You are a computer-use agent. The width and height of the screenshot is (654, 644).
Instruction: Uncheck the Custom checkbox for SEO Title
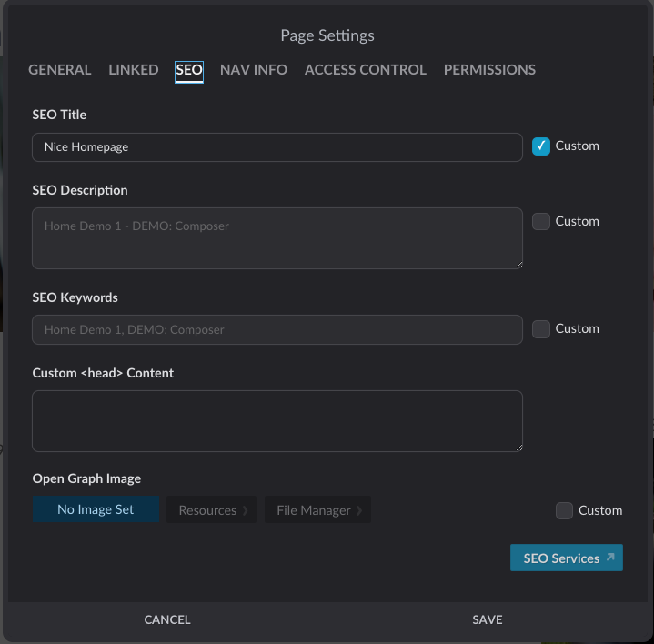[x=541, y=146]
